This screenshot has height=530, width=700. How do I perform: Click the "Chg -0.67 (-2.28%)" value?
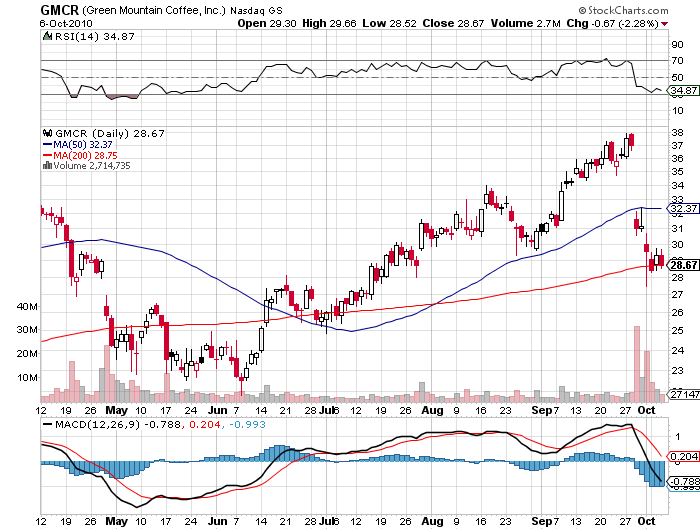click(x=612, y=24)
